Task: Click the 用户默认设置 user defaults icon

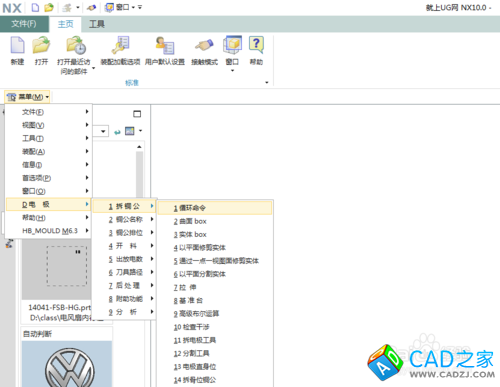Action: click(165, 45)
